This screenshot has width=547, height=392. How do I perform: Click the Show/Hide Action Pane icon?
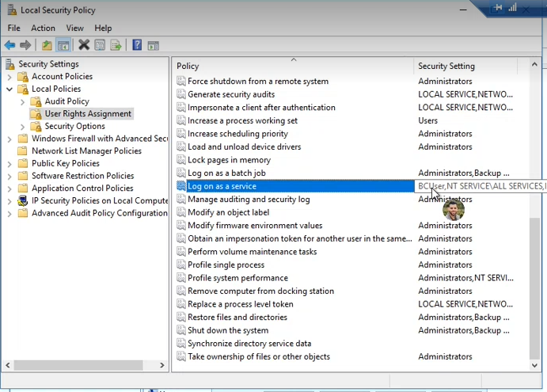153,45
